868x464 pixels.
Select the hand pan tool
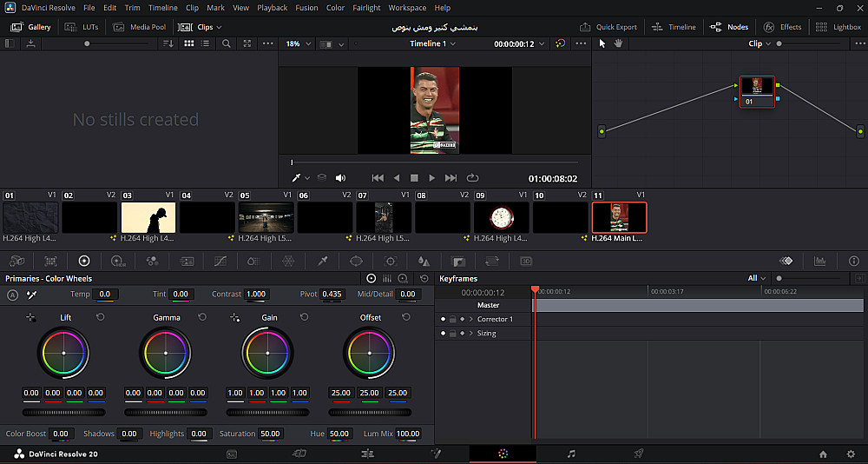point(619,43)
